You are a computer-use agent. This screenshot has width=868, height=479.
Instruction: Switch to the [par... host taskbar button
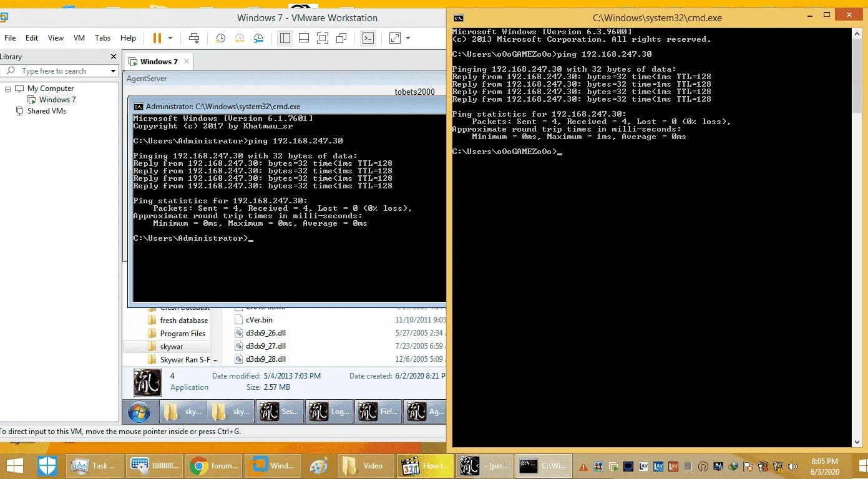click(x=484, y=466)
